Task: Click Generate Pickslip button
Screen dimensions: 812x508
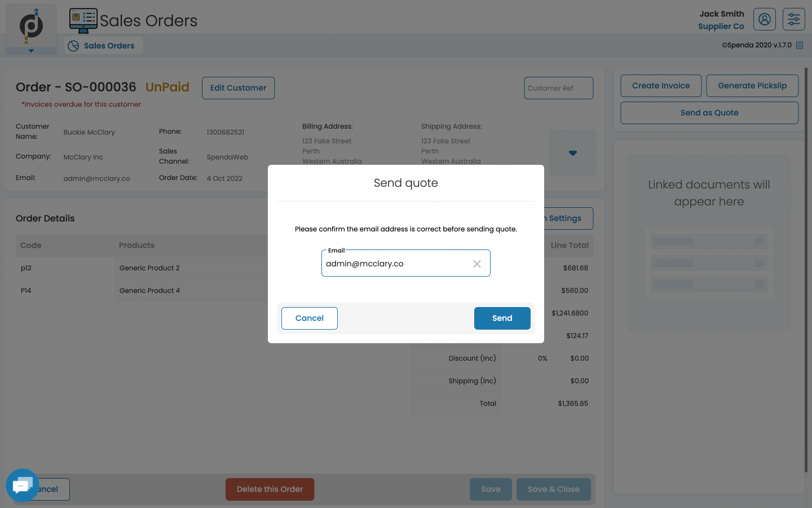Action: tap(752, 86)
